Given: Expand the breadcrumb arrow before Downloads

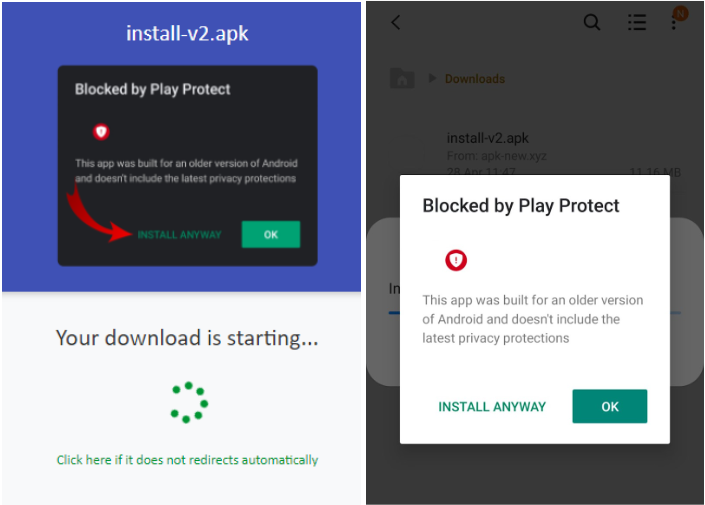Looking at the screenshot, I should click(x=433, y=79).
